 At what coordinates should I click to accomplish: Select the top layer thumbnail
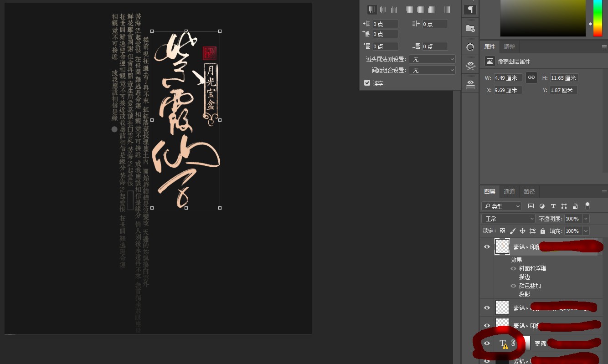click(502, 247)
